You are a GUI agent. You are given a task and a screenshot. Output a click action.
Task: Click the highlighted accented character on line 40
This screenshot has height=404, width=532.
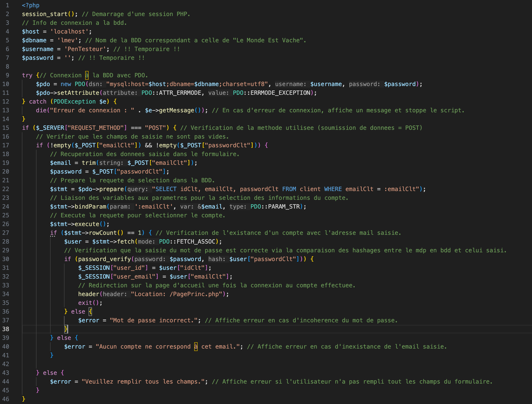point(195,346)
